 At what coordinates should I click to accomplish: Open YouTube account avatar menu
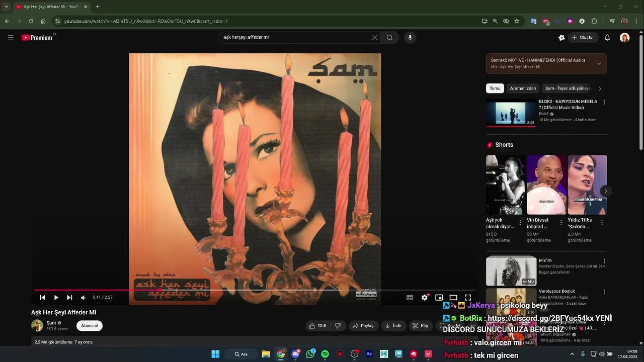click(x=625, y=38)
